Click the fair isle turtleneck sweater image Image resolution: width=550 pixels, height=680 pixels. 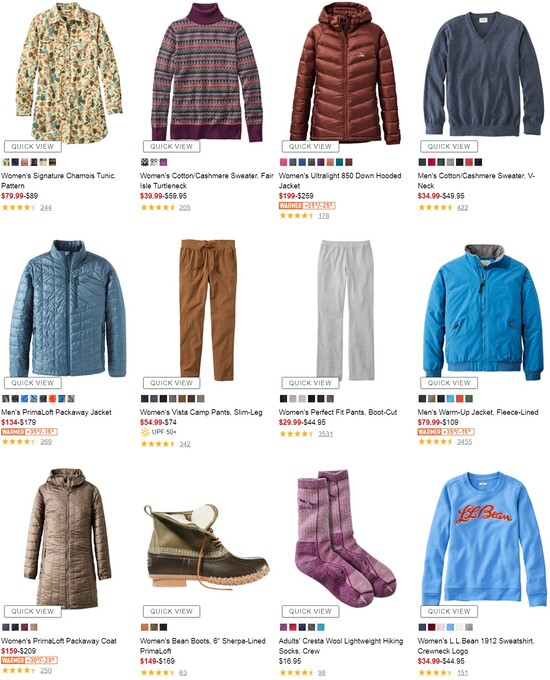click(206, 72)
